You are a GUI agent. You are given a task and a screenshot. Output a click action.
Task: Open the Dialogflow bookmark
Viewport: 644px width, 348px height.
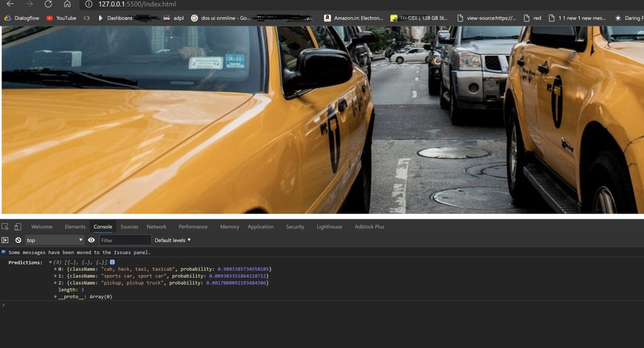[22, 18]
